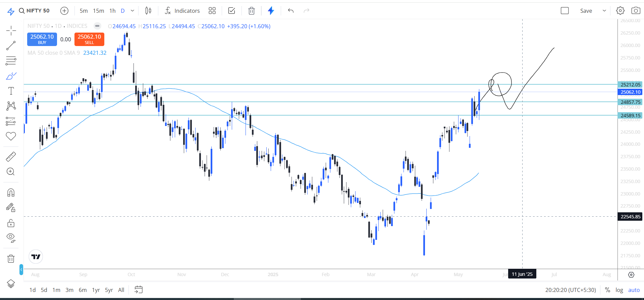This screenshot has height=300, width=644.
Task: Click the 25062.10 BUY button
Action: (42, 39)
